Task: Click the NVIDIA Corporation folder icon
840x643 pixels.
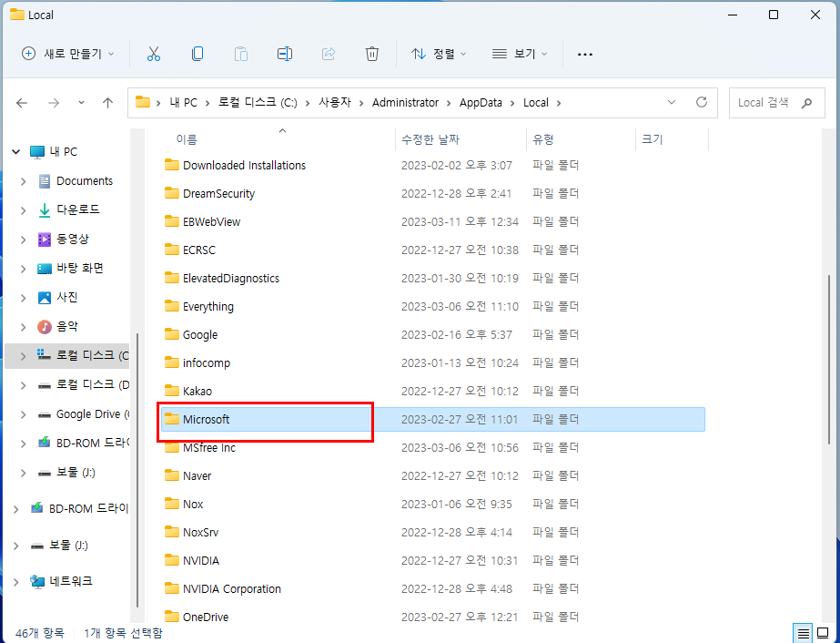Action: tap(171, 588)
